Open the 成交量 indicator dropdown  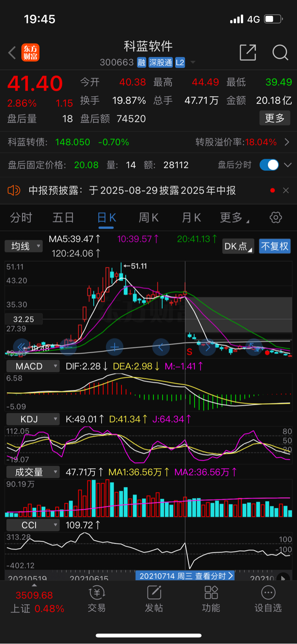point(33,472)
